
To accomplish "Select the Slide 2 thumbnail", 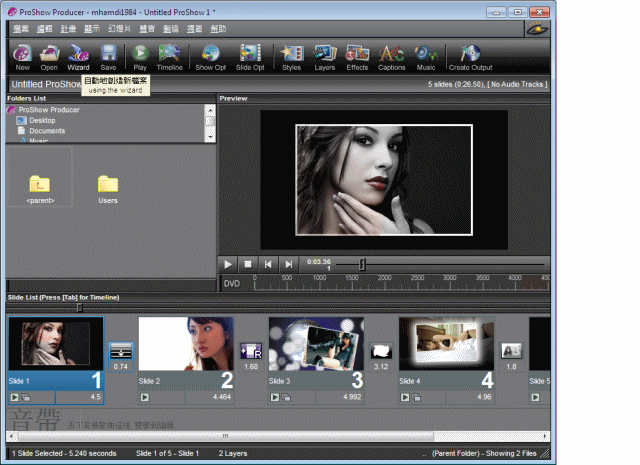I will (x=186, y=344).
